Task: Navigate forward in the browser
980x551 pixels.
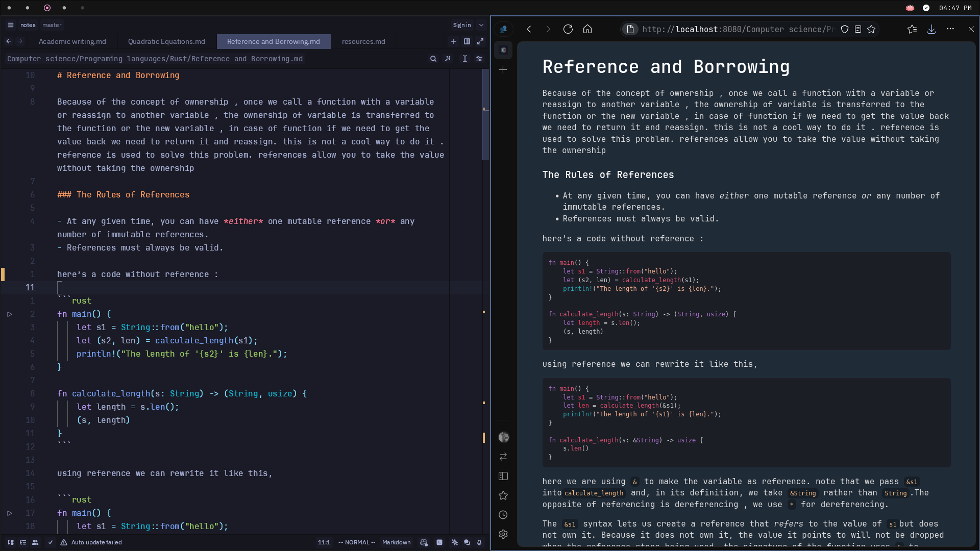Action: [x=548, y=29]
